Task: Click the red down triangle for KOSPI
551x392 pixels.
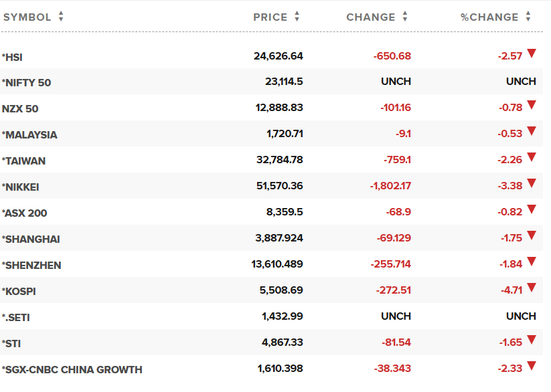Action: [x=532, y=288]
